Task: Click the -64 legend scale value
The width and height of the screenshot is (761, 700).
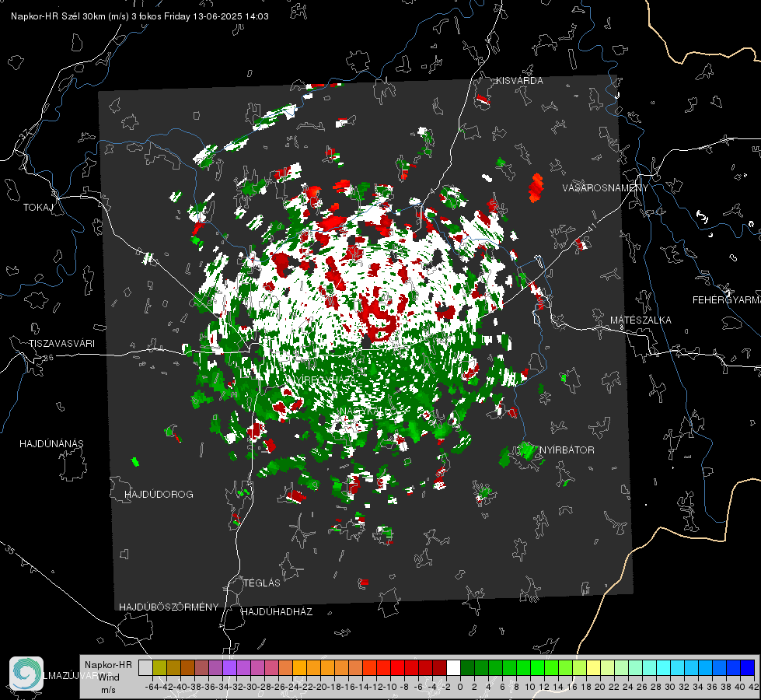Action: tap(152, 687)
